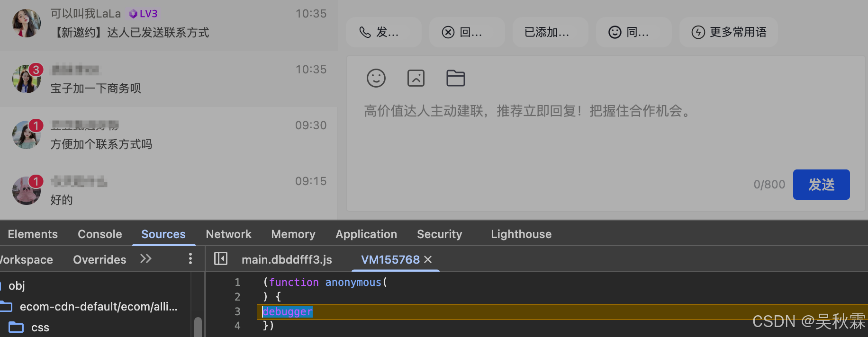This screenshot has height=337, width=868.
Task: Close the VM155768 file tab
Action: click(x=428, y=259)
